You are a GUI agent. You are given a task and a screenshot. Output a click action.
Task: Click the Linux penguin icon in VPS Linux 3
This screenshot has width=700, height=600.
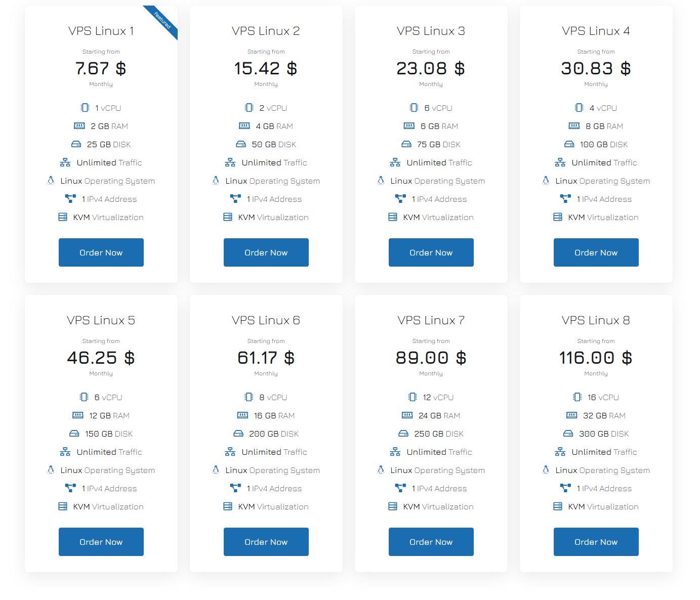click(x=381, y=181)
